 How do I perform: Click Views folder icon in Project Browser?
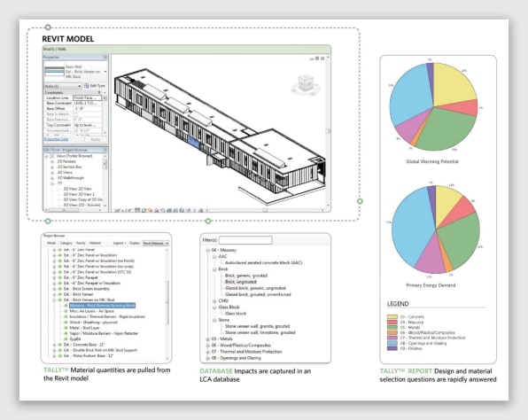point(52,156)
